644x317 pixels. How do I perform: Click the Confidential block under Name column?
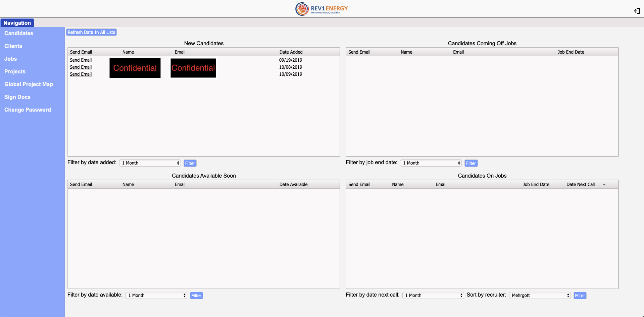click(135, 68)
